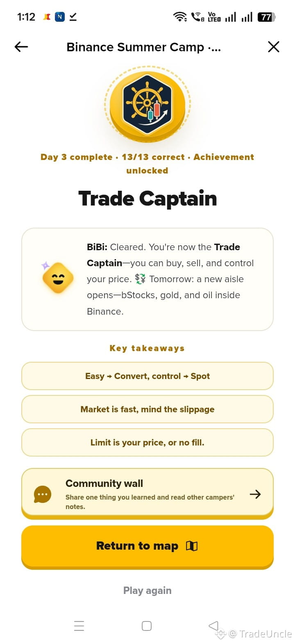The width and height of the screenshot is (295, 644).
Task: Tap the currency exchange emoji in BiBi text
Action: 140,279
